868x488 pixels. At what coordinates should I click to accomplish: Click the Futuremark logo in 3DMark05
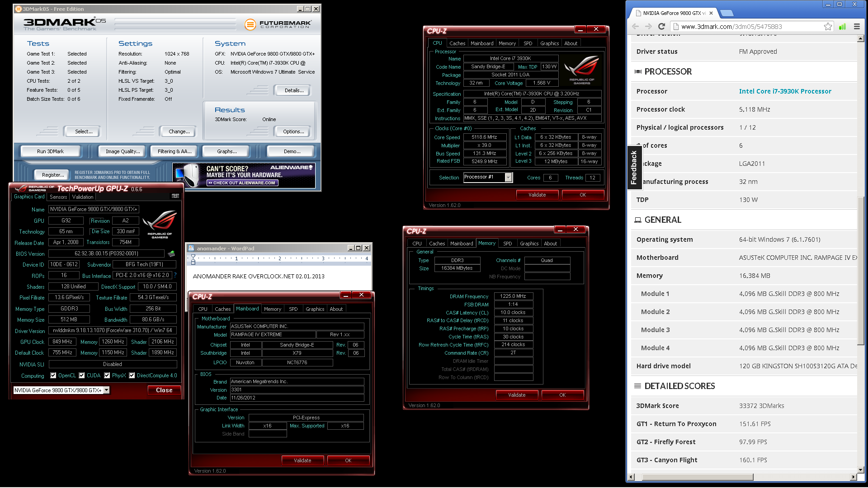point(278,24)
